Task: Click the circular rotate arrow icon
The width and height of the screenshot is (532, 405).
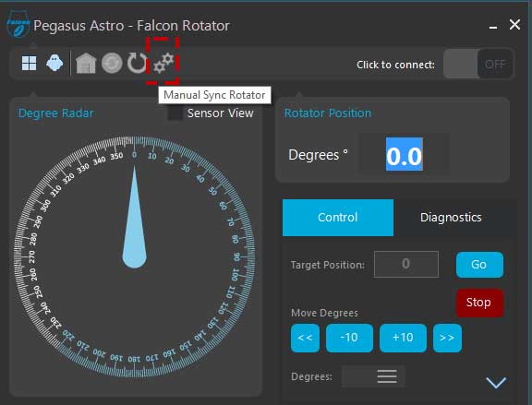Action: [x=137, y=63]
